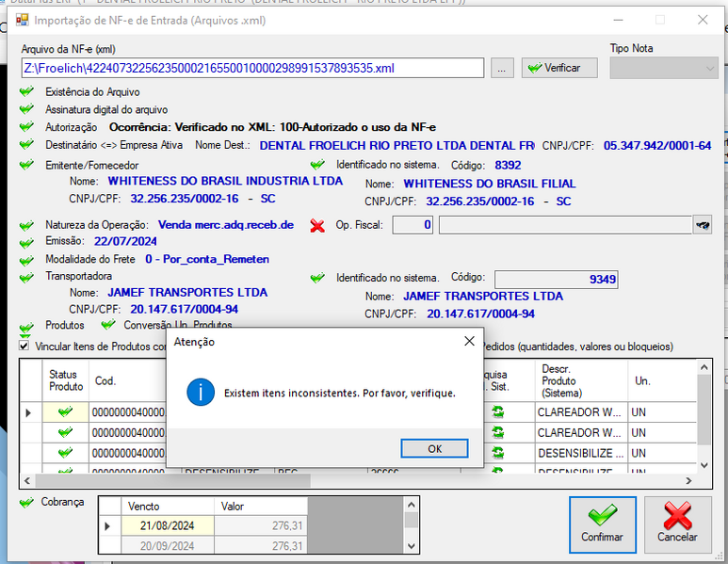Click the green check beside Emitente Identificado no sistema
The height and width of the screenshot is (564, 728).
317,165
